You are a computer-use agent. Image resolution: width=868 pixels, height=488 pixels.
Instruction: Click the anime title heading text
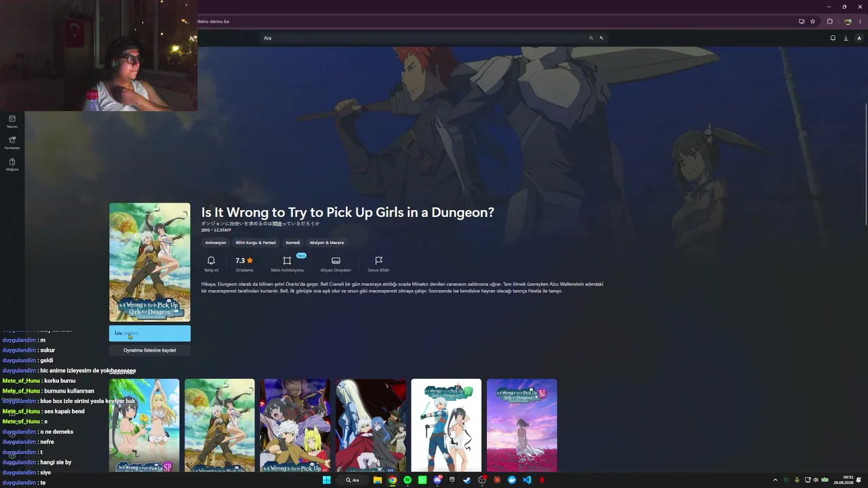click(348, 212)
